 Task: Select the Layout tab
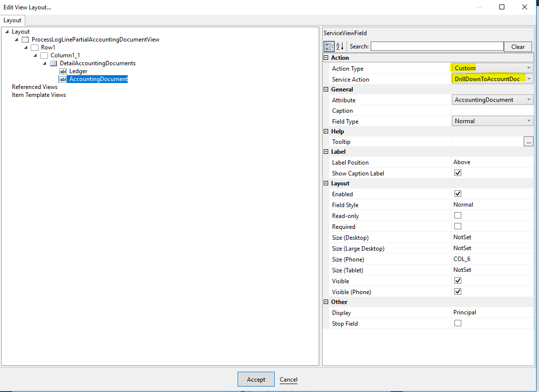[12, 20]
